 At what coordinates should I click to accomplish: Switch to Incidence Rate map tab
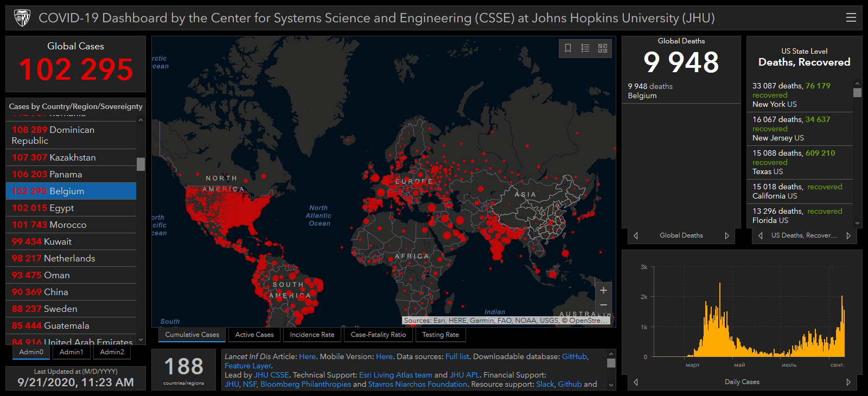pyautogui.click(x=312, y=335)
